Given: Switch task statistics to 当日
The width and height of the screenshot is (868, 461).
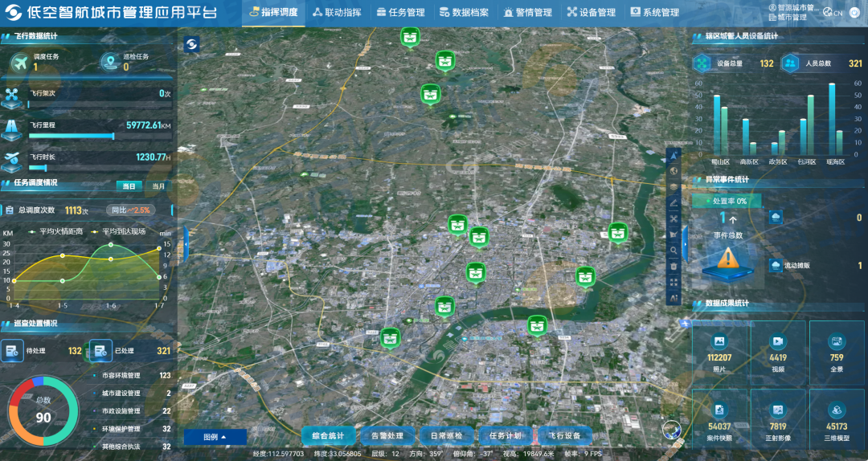Looking at the screenshot, I should pos(129,186).
